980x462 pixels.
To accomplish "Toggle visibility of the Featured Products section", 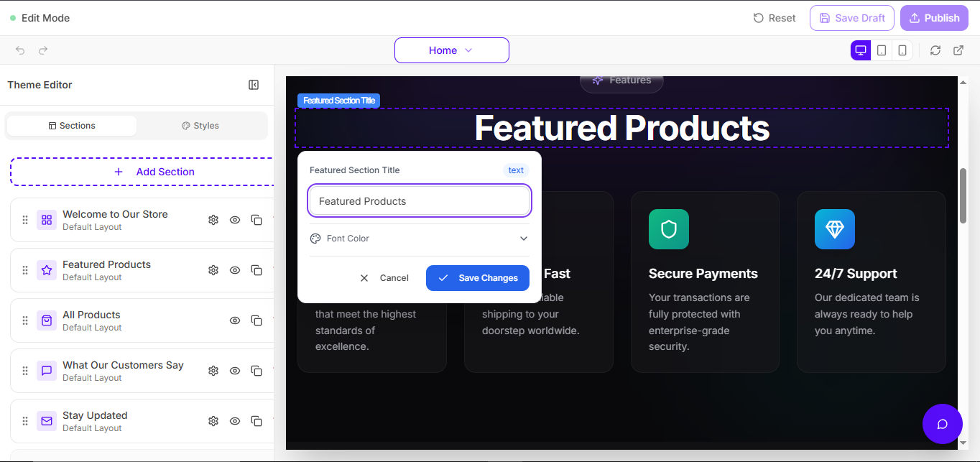I will 235,270.
